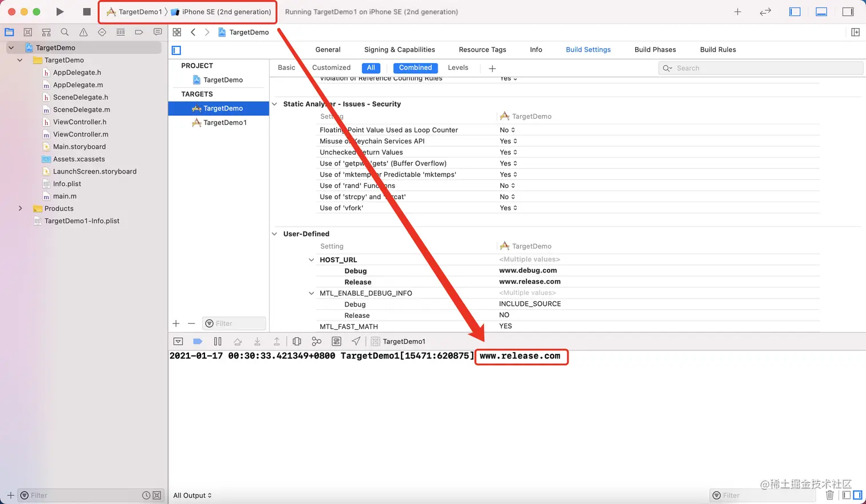Switch to Levels view

coord(458,68)
